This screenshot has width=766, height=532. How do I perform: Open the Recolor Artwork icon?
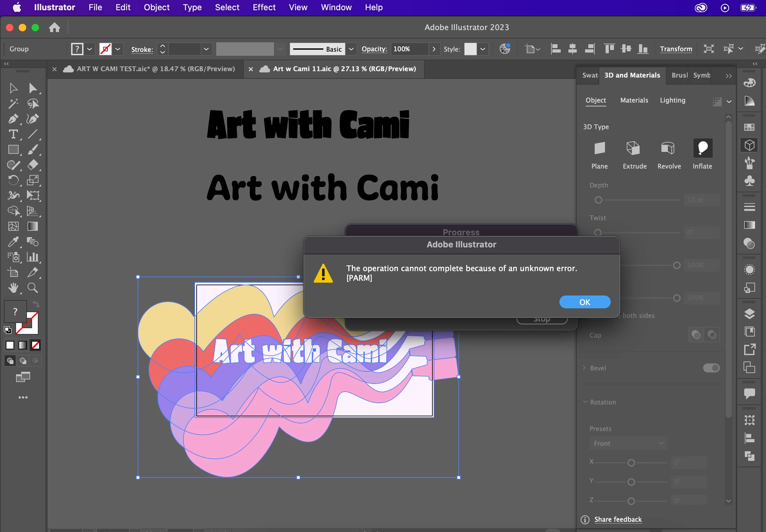505,49
